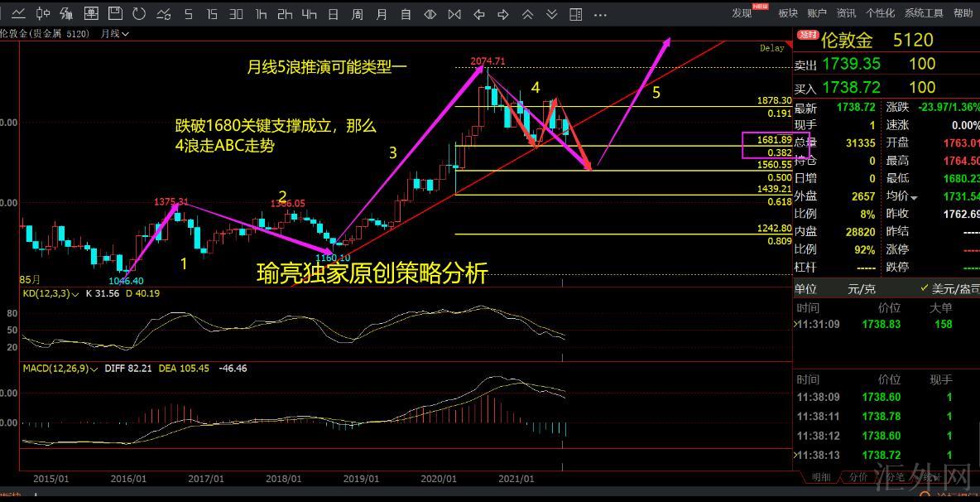The image size is (980, 502).
Task: Open the 系统工具 menu
Action: [x=924, y=13]
